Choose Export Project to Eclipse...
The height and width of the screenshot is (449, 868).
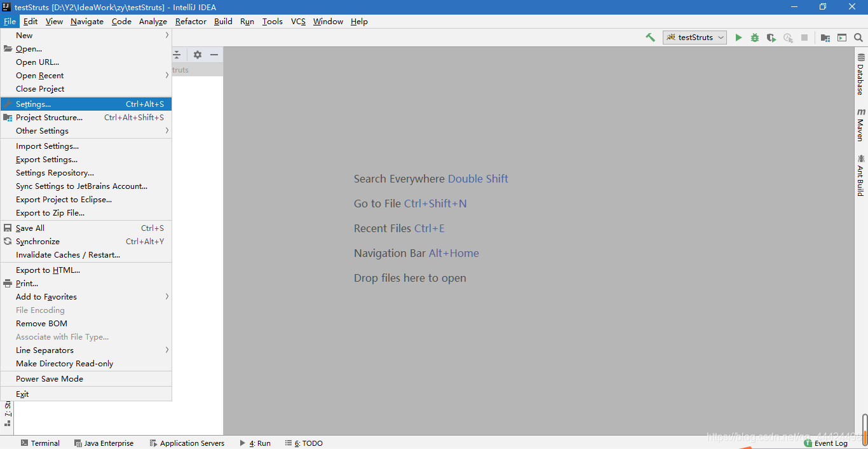(86, 200)
